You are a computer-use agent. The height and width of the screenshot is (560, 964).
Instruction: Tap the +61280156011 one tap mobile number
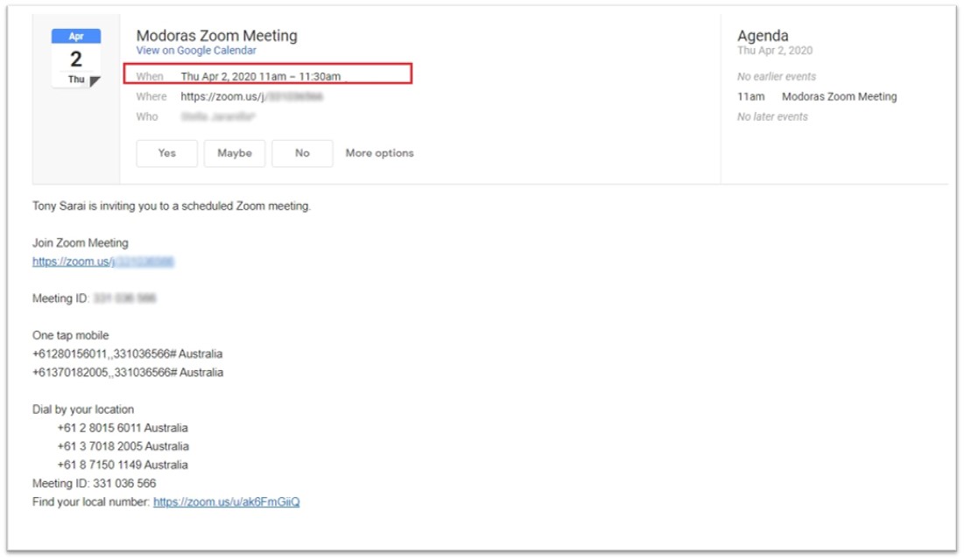(x=127, y=354)
